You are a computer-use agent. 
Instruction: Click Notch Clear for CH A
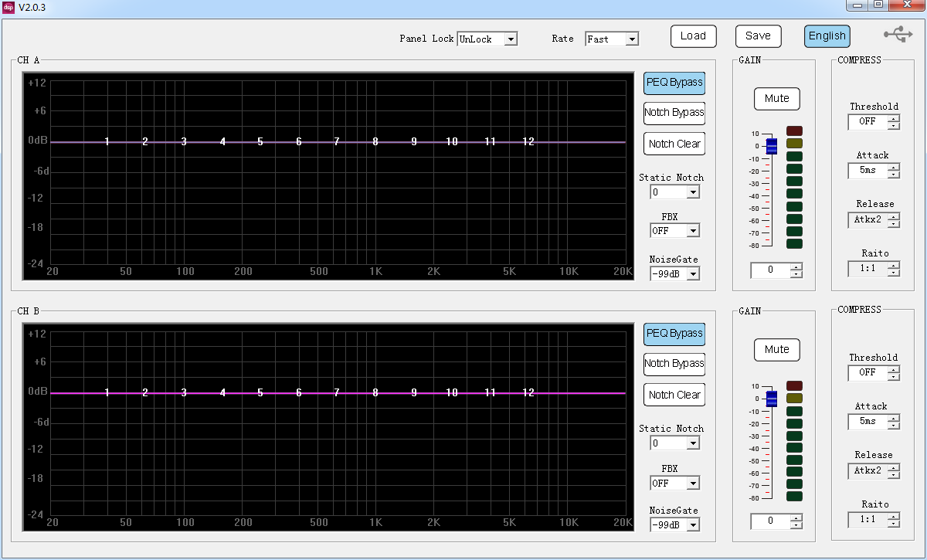coord(674,144)
